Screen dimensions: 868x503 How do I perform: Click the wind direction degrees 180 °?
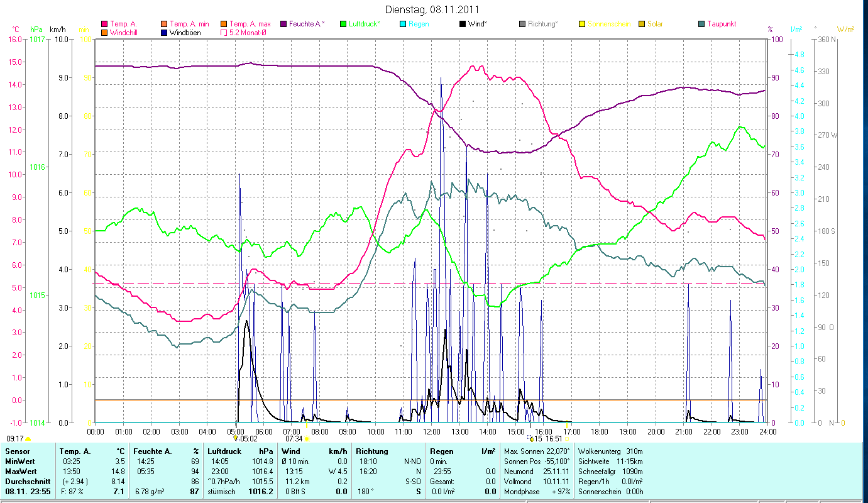pos(366,492)
